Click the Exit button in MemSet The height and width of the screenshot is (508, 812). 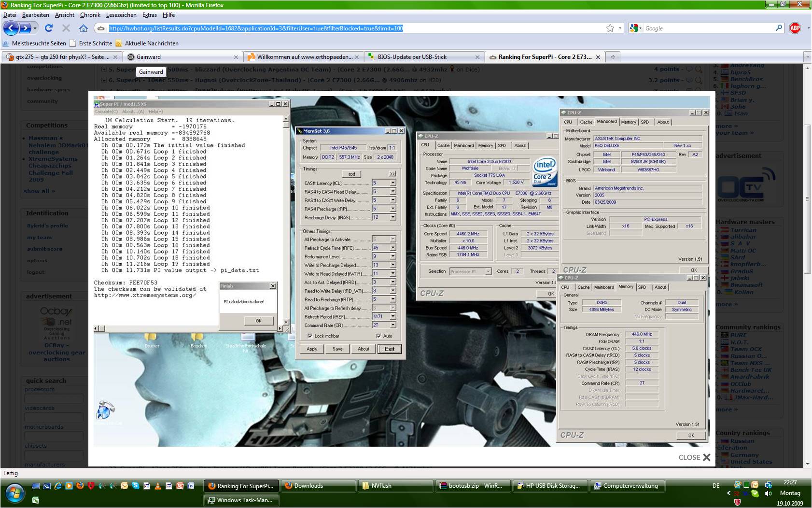(390, 349)
